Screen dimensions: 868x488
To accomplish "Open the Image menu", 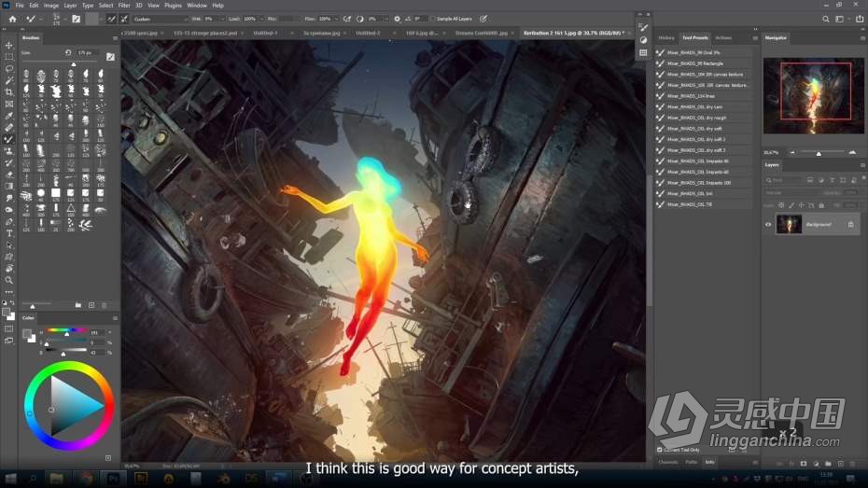I will (x=51, y=6).
